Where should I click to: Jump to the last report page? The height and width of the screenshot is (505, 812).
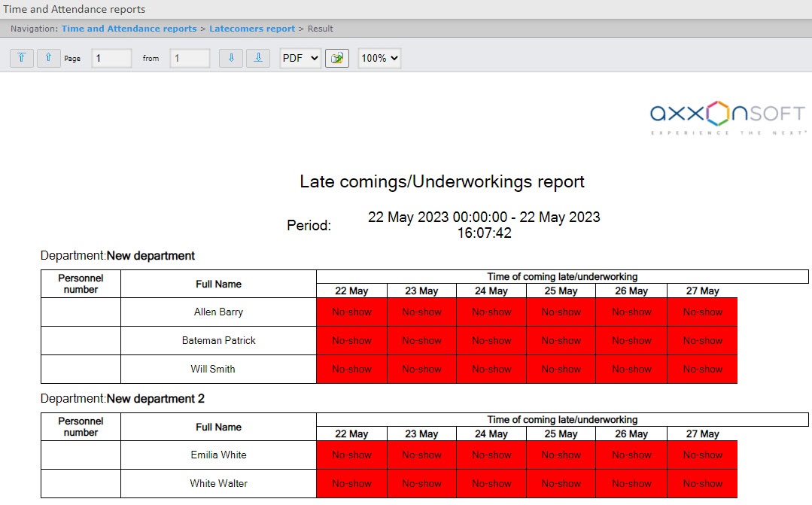pos(258,58)
